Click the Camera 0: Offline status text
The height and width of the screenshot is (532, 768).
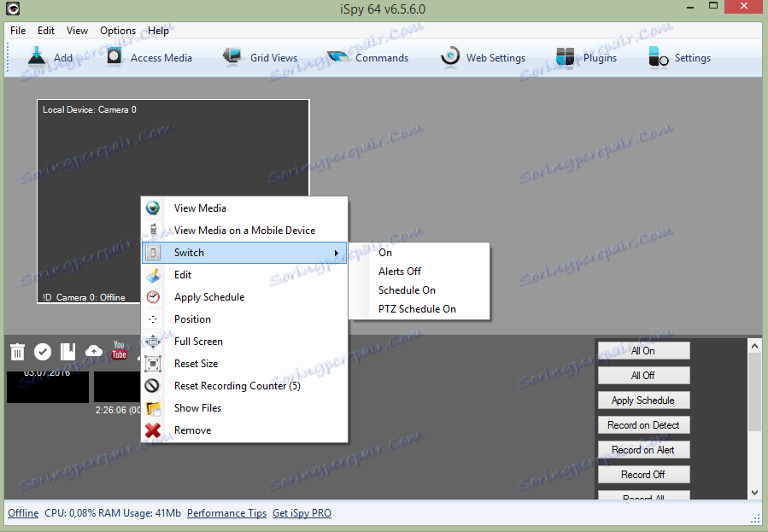coord(91,297)
